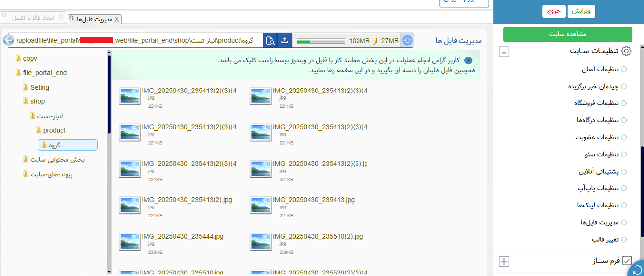Go back using the blue arrow beside the path
The height and width of the screenshot is (276, 644).
(x=8, y=40)
